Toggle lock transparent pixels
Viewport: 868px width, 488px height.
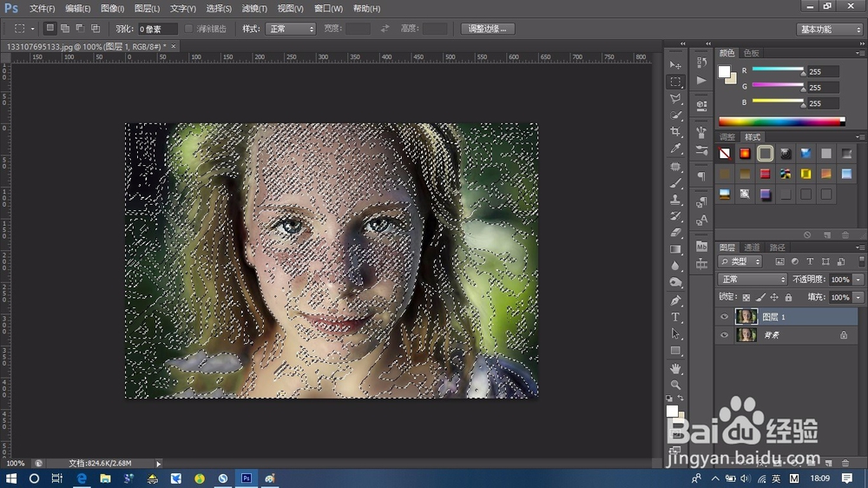pos(746,298)
